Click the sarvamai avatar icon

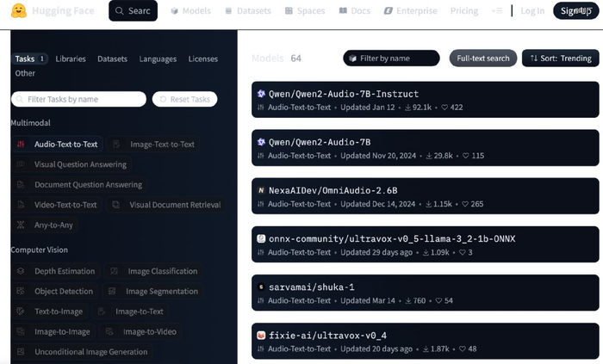point(261,287)
